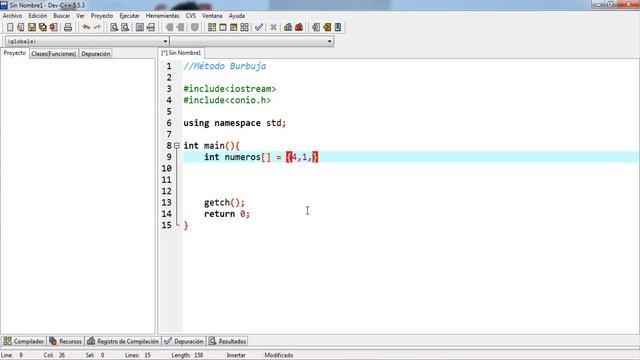Open the Ventana menu
640x360 pixels.
pos(212,16)
